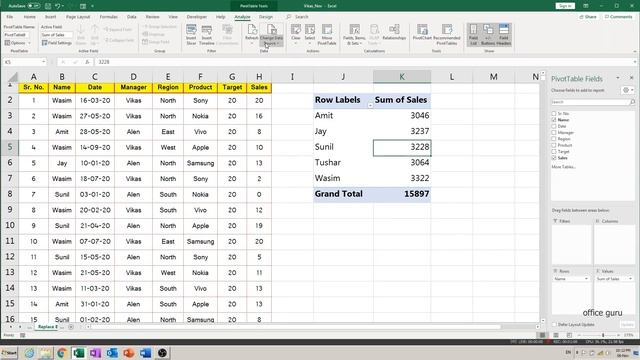The width and height of the screenshot is (640, 360).
Task: Click the Excel icon in the taskbar
Action: [x=78, y=353]
